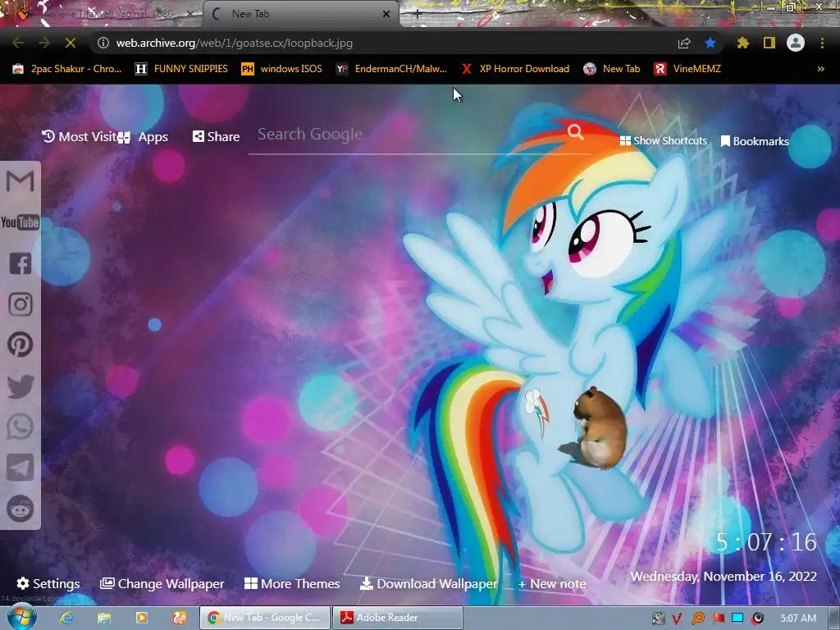Launch Internet Explorer from the taskbar

[x=66, y=618]
